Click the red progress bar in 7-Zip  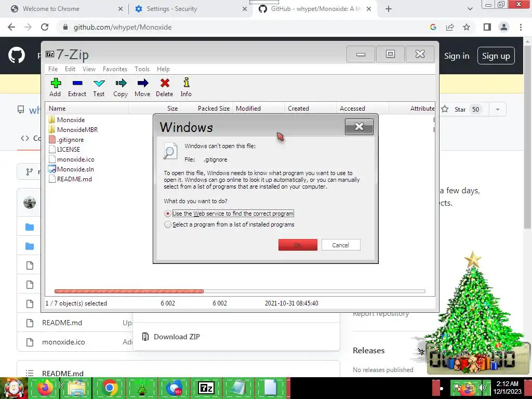(129, 291)
